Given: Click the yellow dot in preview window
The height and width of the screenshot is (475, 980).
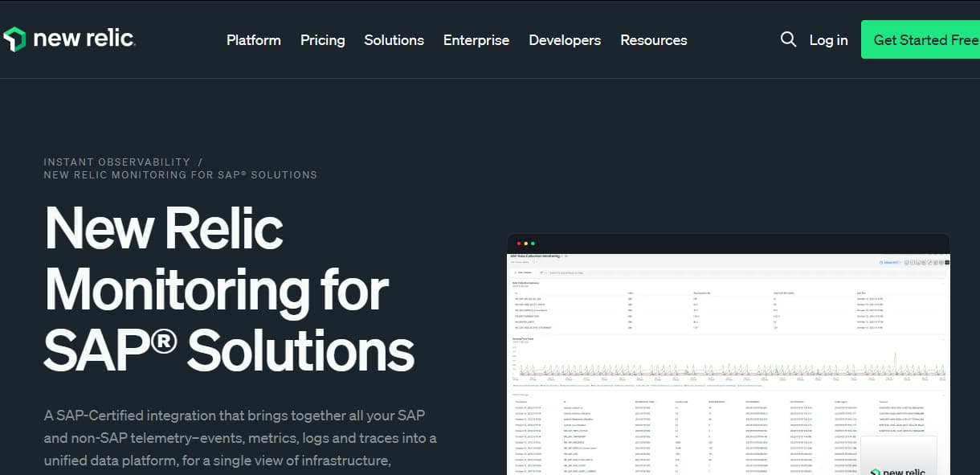Looking at the screenshot, I should (526, 244).
